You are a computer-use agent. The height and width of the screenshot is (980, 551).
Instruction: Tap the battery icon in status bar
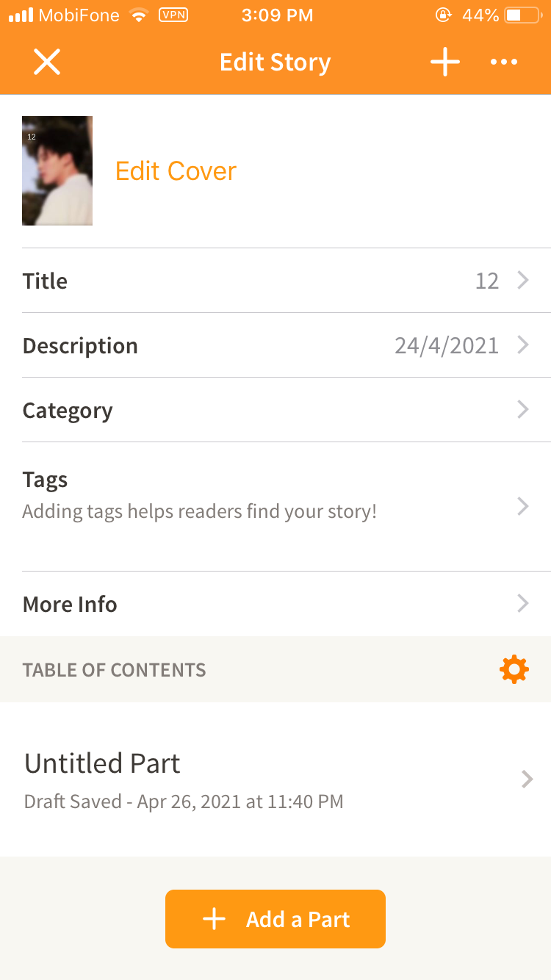tap(522, 15)
